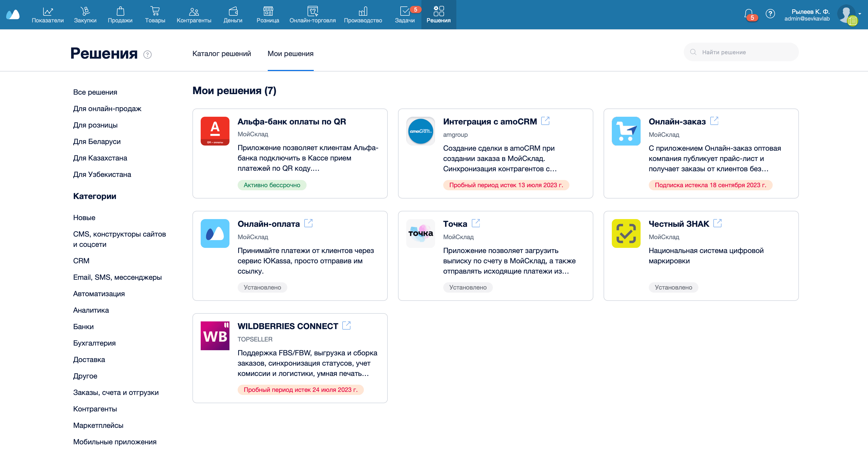Viewport: 868px width, 451px height.
Task: Open Производство menu item
Action: (x=363, y=15)
